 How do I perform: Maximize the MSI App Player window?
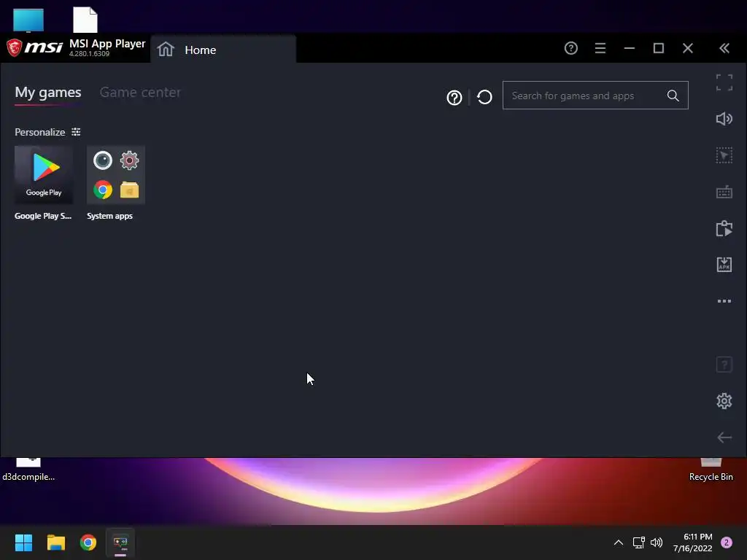659,48
